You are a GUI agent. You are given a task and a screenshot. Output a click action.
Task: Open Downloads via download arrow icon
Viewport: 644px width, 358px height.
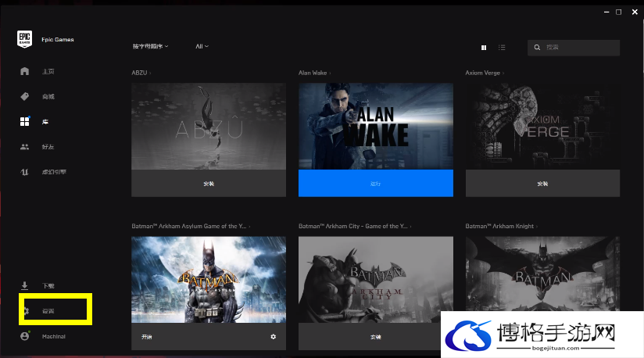(x=25, y=285)
